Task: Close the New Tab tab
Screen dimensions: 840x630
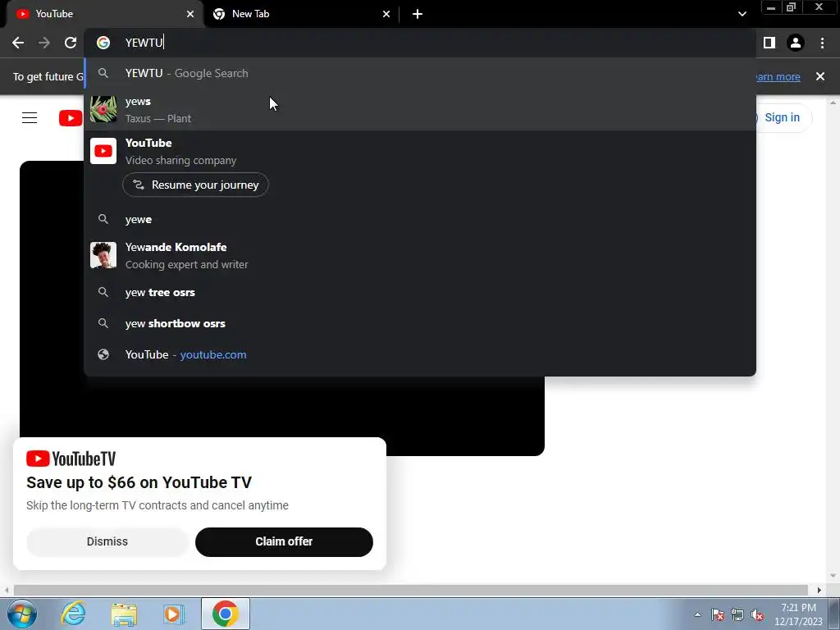Action: pos(386,14)
